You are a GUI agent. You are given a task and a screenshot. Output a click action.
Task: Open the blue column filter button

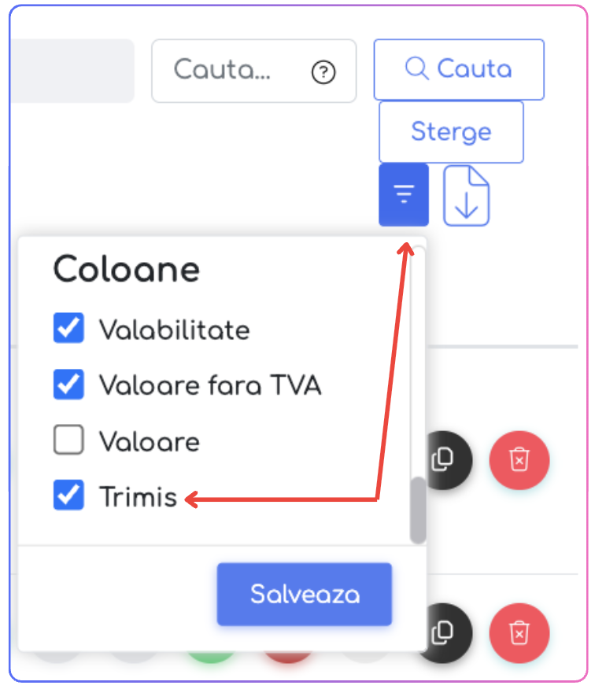(404, 194)
